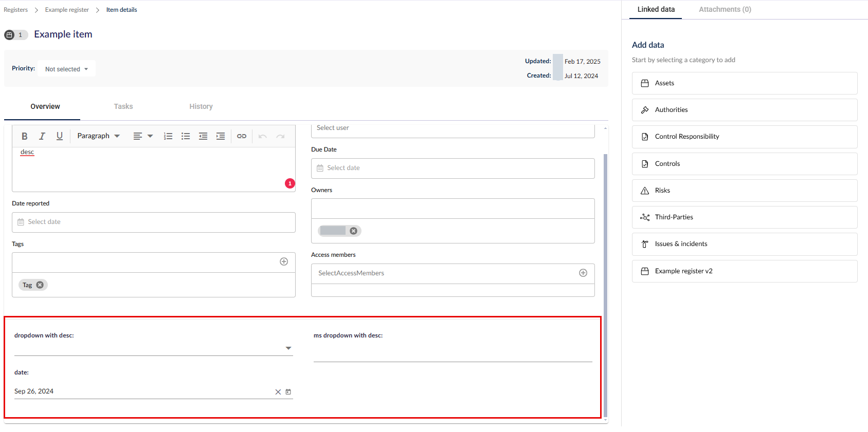
Task: Select the Control Responsibility category
Action: pos(745,137)
